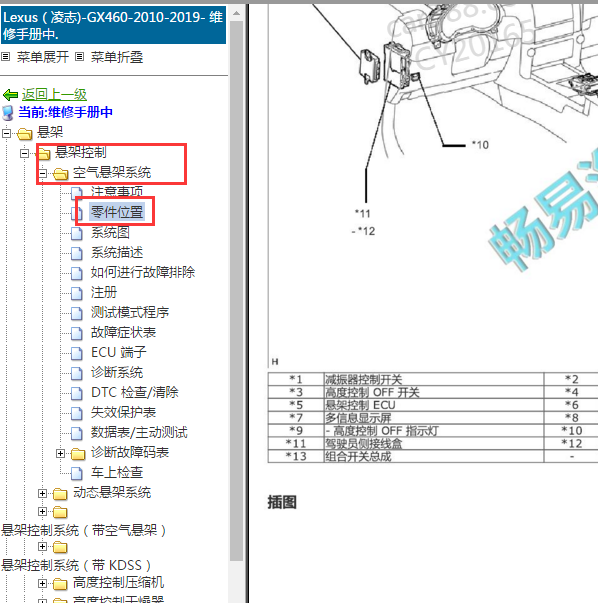Screen dimensions: 598x603
Task: Open the 如何进行故障排除 page
Action: coord(143,273)
